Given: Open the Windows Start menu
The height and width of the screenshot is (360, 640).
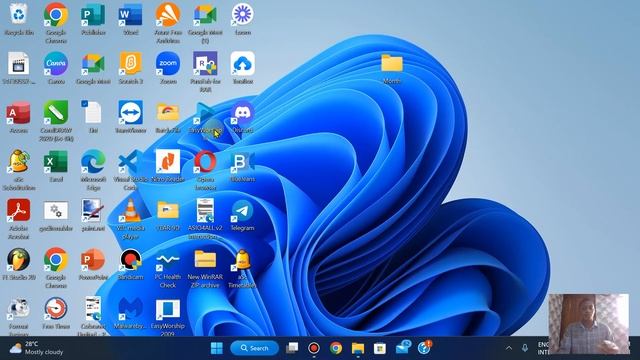Looking at the screenshot, I should [216, 348].
